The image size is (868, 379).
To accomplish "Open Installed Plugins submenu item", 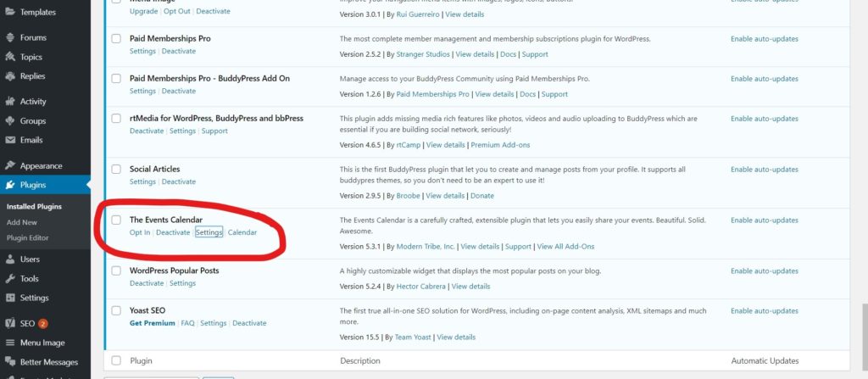I will [x=34, y=207].
